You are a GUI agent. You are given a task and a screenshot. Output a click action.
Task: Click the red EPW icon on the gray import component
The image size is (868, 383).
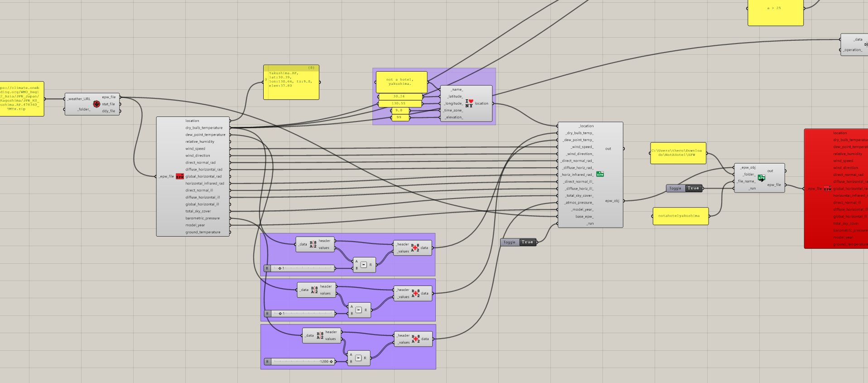[180, 176]
